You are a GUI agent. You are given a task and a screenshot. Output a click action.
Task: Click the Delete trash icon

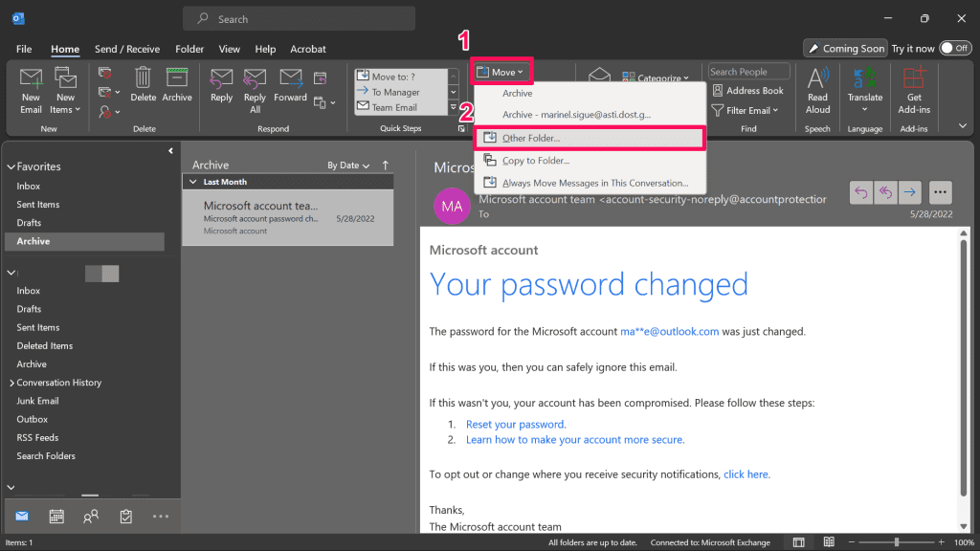(x=143, y=79)
